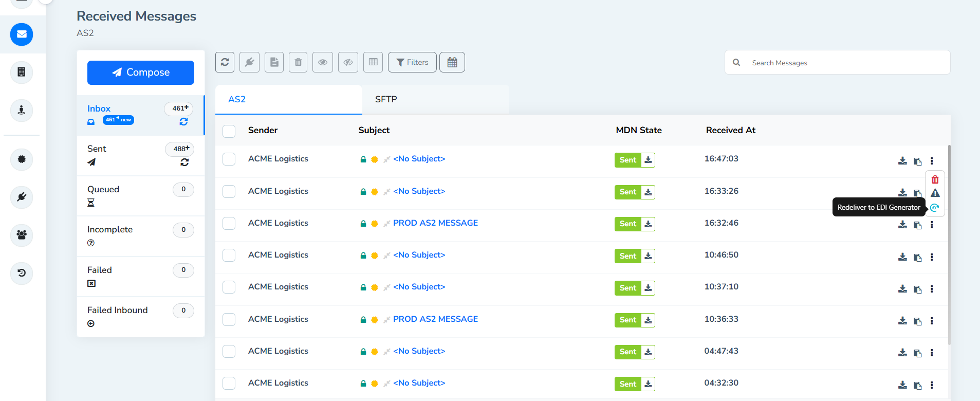Click the table columns grid icon

click(x=373, y=62)
